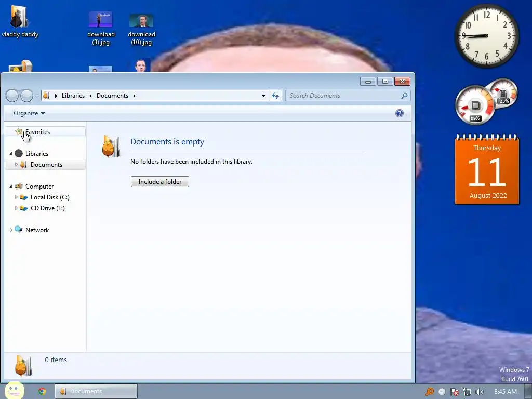Select Favorites in the navigation pane
532x399 pixels.
(x=45, y=132)
